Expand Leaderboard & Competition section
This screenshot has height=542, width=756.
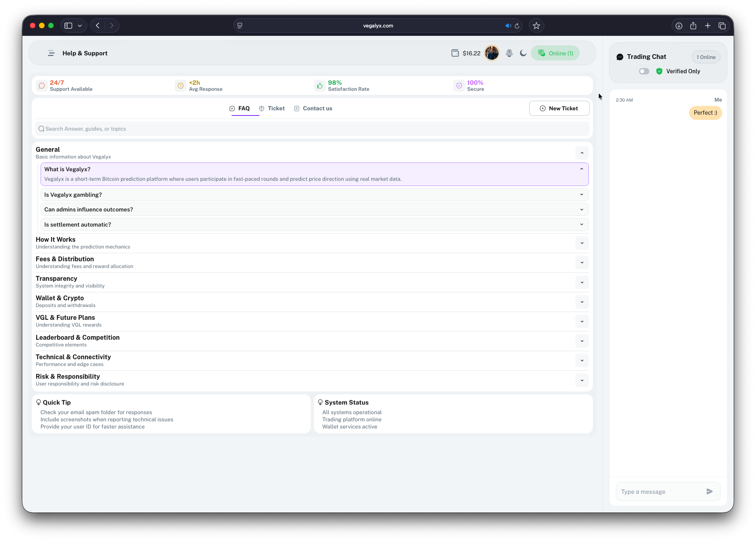click(x=582, y=341)
